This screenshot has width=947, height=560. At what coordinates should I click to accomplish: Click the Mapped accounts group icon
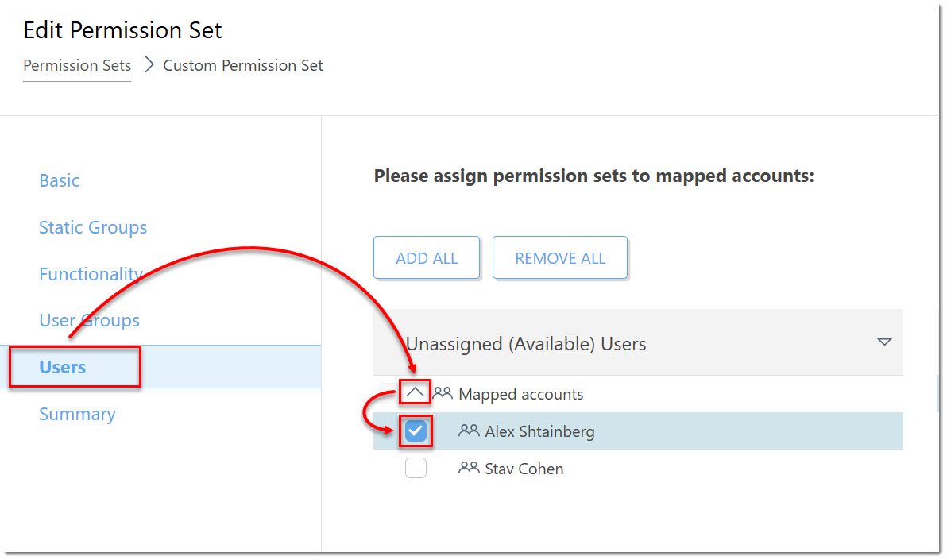click(x=443, y=393)
